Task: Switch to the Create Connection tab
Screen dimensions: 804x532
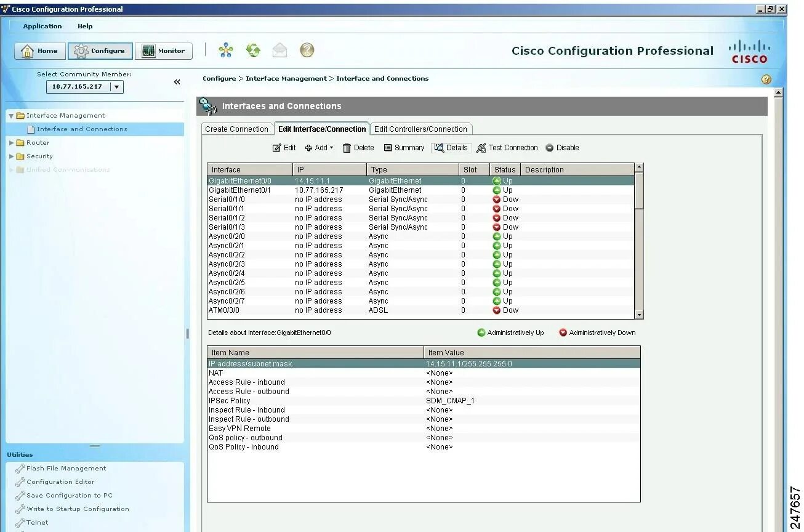Action: 236,129
